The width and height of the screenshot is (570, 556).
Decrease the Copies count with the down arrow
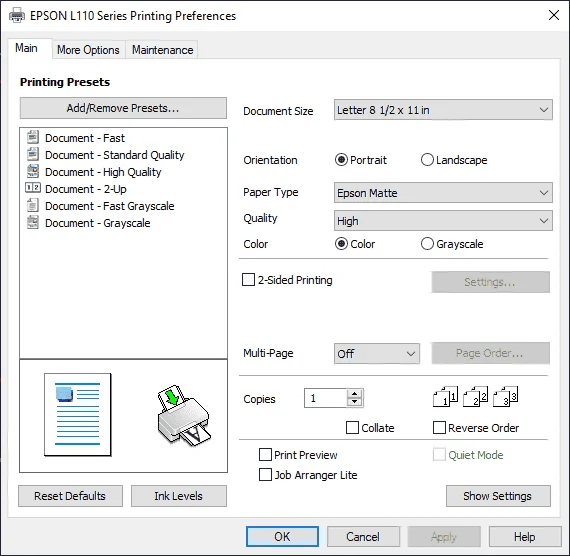[354, 402]
